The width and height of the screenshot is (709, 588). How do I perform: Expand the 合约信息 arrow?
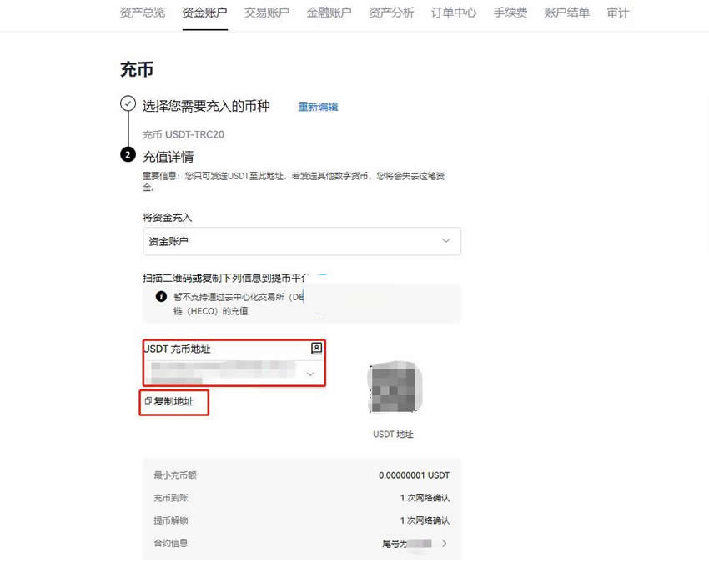[445, 543]
